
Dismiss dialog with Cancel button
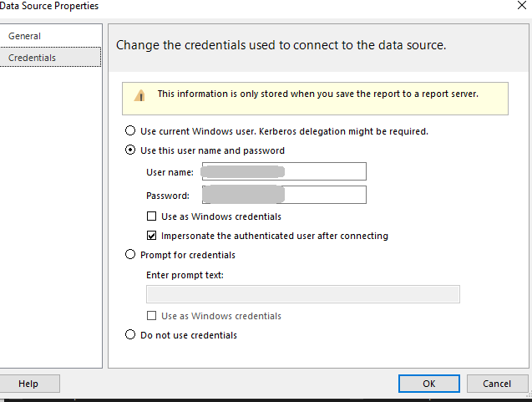[497, 384]
